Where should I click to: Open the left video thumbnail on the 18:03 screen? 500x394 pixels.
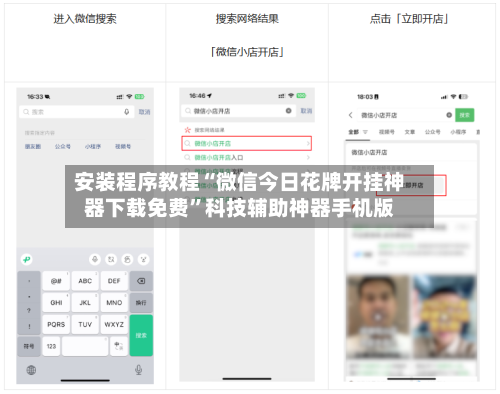tap(378, 317)
